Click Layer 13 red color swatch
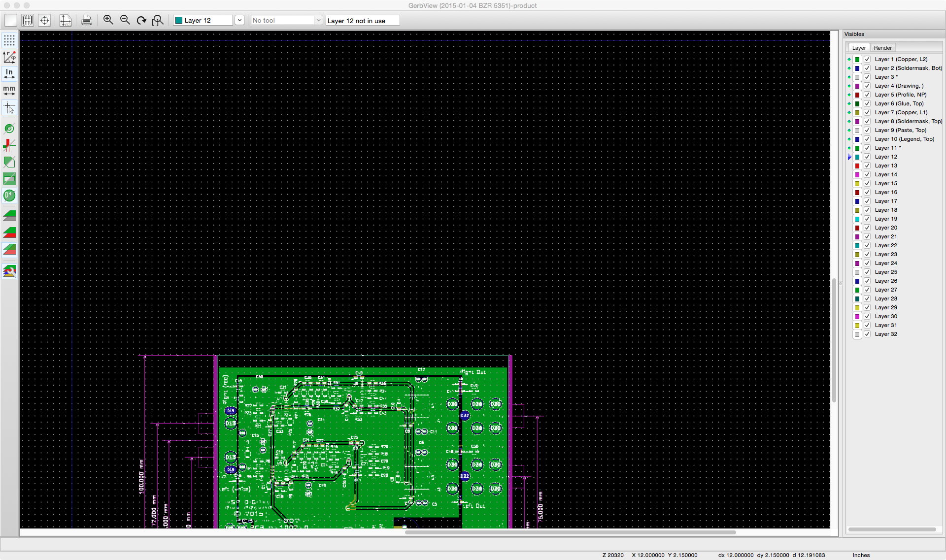The height and width of the screenshot is (560, 946). [857, 166]
